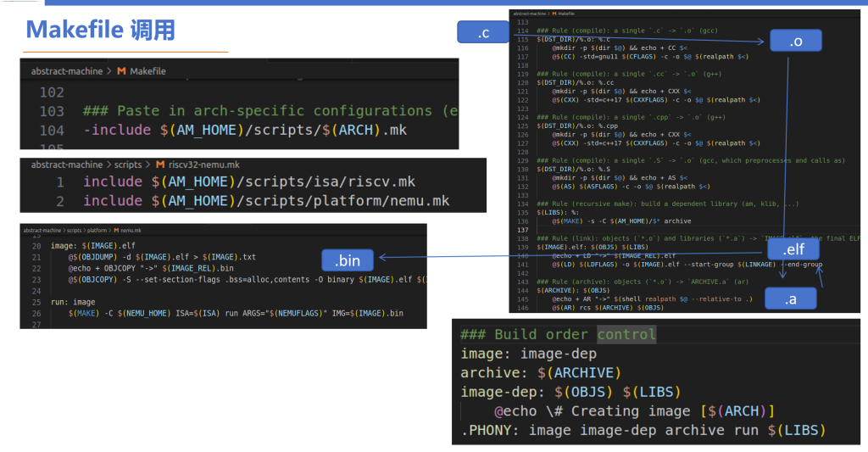Open abstract-machine folder in top-left breadcrumb
Screen dimensions: 868x452
66,71
